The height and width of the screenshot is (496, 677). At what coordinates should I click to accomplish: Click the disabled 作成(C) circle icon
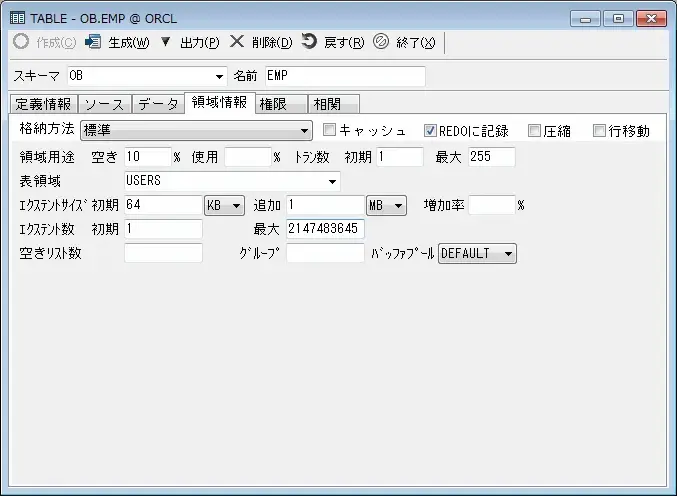coord(21,41)
